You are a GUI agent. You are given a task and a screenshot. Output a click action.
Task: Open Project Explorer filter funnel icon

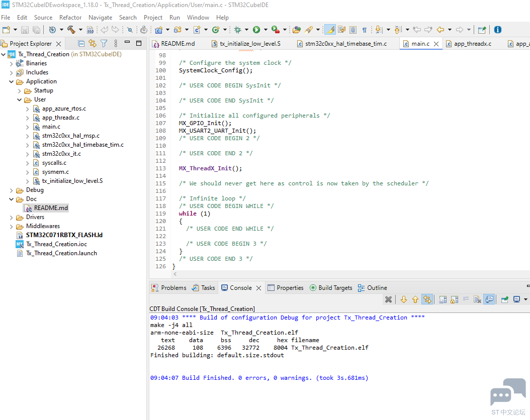(x=104, y=44)
